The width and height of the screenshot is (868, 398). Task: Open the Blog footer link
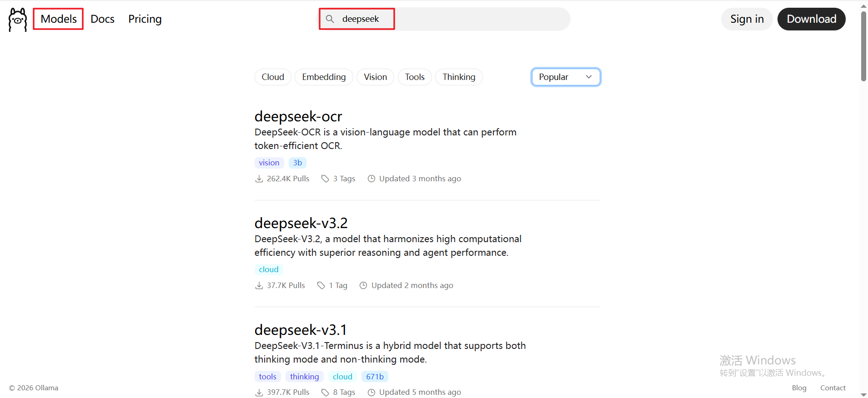tap(799, 388)
